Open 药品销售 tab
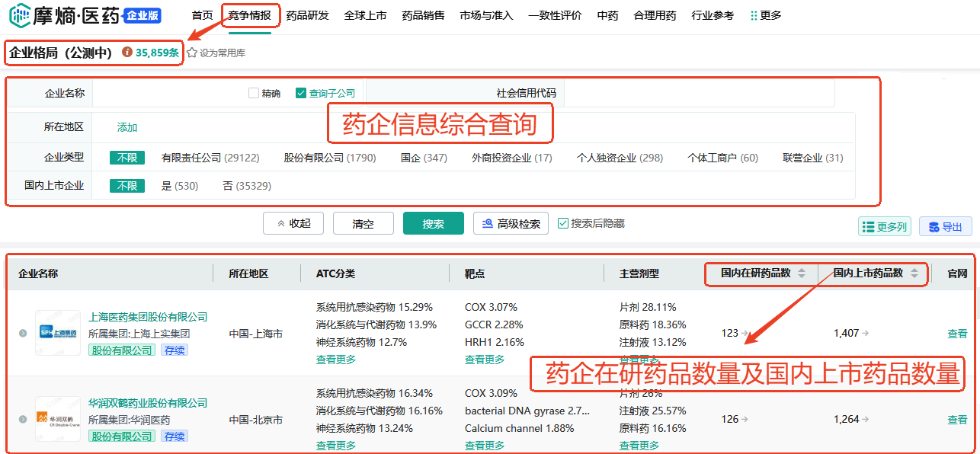The width and height of the screenshot is (980, 454). 423,15
